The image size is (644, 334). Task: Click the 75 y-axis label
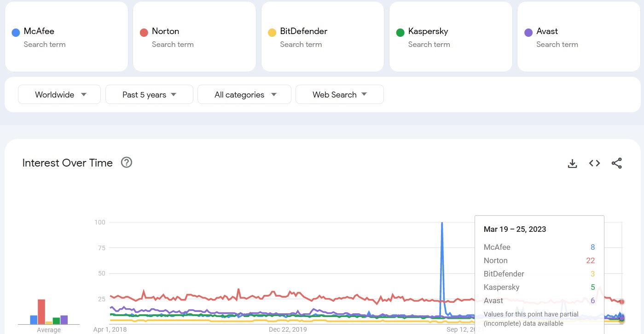click(102, 248)
